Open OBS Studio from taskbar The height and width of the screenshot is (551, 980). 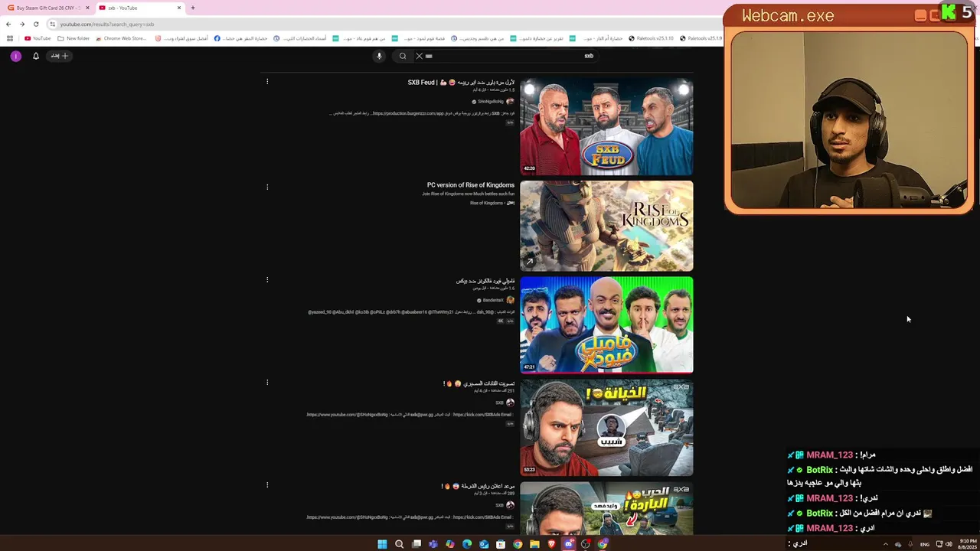click(x=586, y=544)
